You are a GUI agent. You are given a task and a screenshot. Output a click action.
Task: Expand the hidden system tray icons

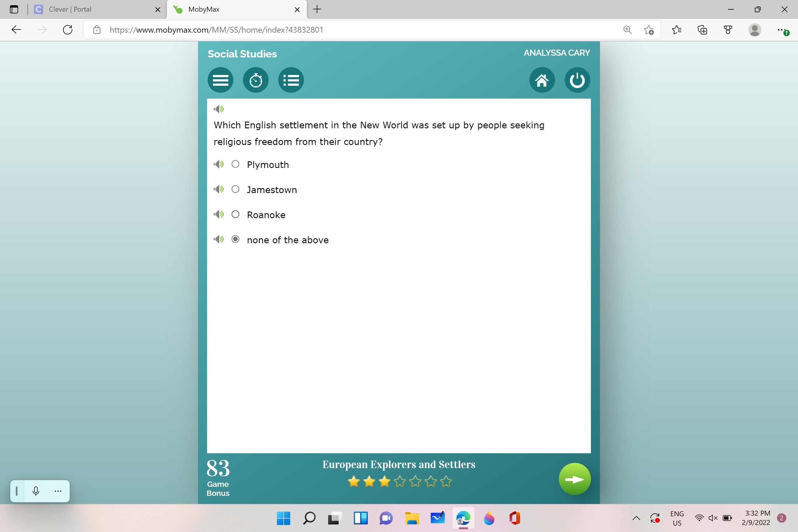tap(636, 518)
